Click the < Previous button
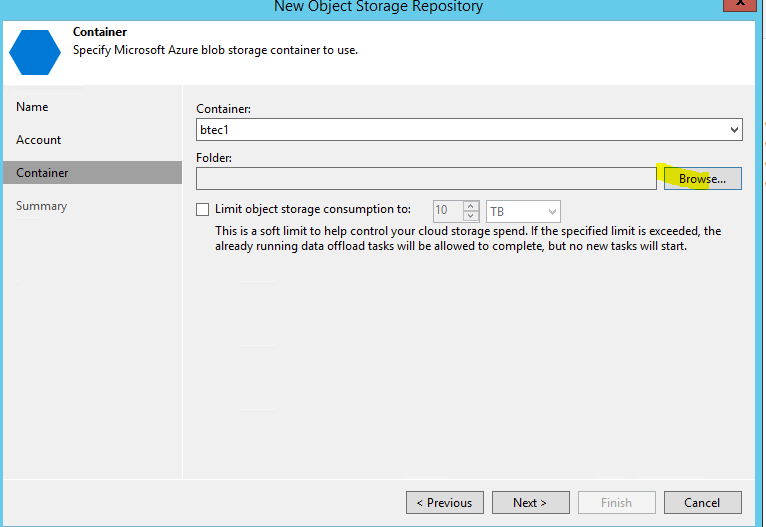The height and width of the screenshot is (527, 766). 445,503
